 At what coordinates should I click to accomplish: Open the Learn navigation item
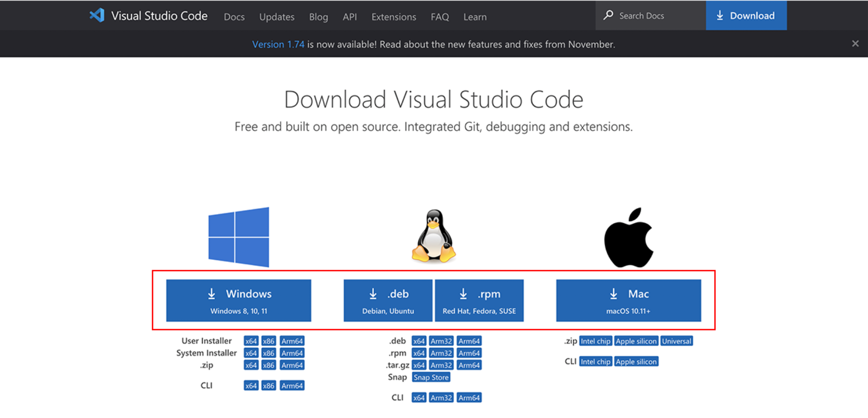(475, 17)
